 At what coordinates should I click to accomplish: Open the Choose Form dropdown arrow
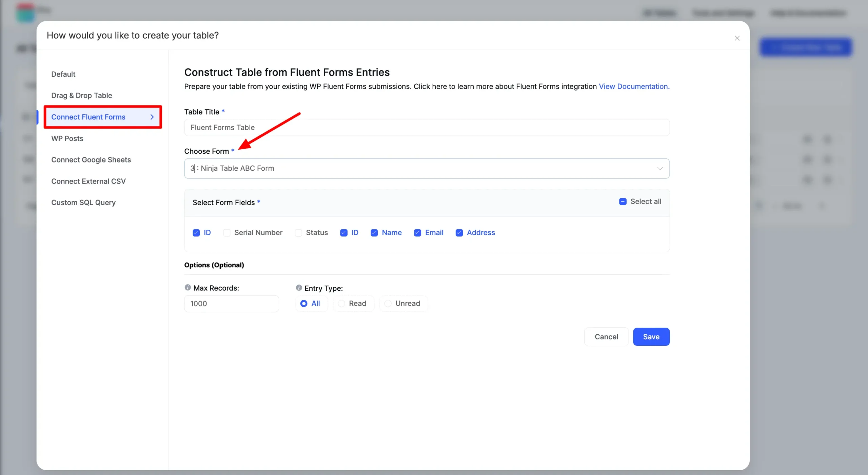coord(660,168)
